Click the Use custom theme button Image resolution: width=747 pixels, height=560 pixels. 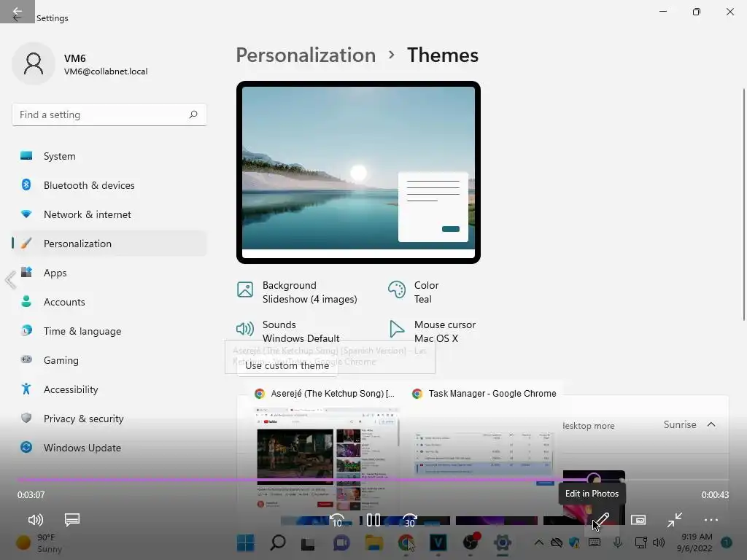pos(287,365)
